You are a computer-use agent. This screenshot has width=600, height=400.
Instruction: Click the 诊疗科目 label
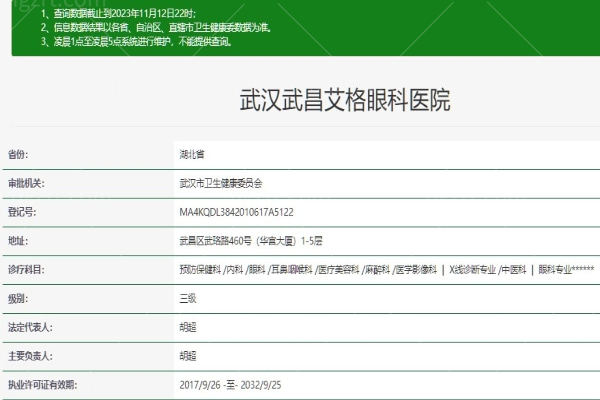tap(26, 269)
